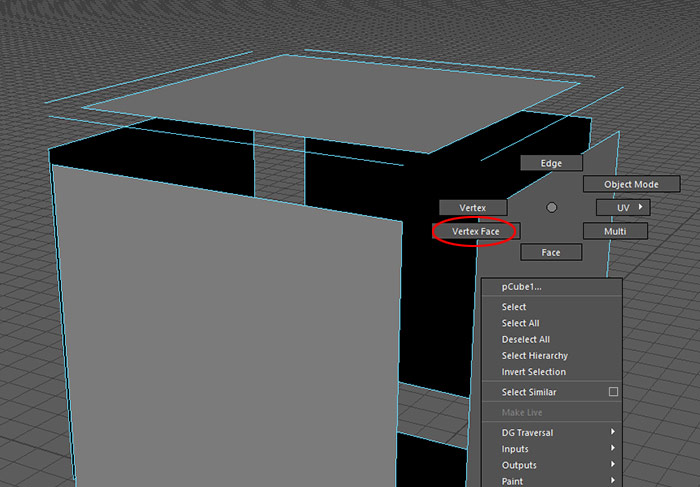Pick Face from the marking menu
700x487 pixels.
(551, 253)
